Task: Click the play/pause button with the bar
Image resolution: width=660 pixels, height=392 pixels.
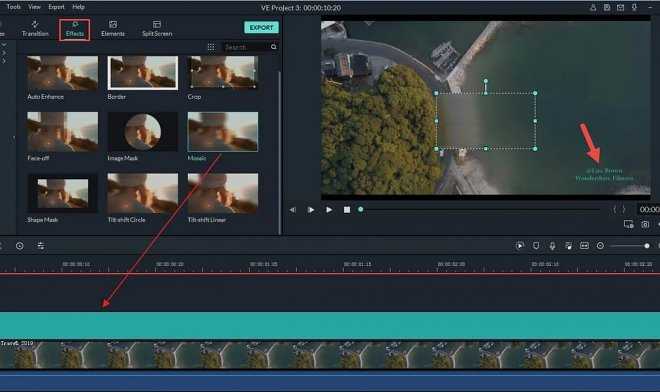Action: click(x=311, y=210)
